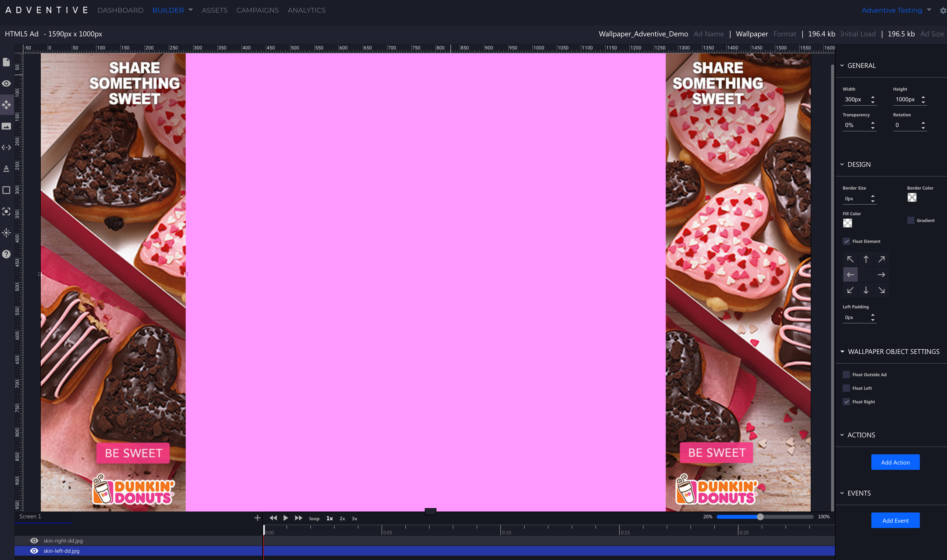947x560 pixels.
Task: Click the zoom slider handle
Action: [760, 517]
